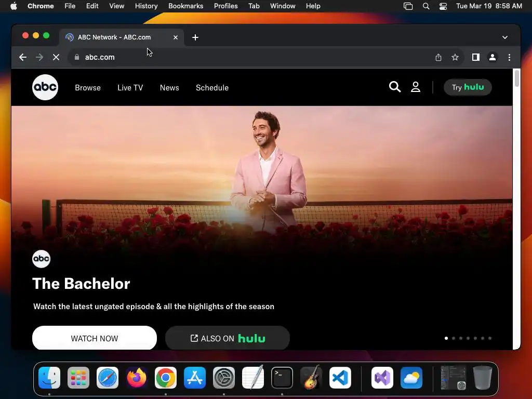Click the browser forward arrow
Viewport: 532px width, 399px height.
coord(39,57)
